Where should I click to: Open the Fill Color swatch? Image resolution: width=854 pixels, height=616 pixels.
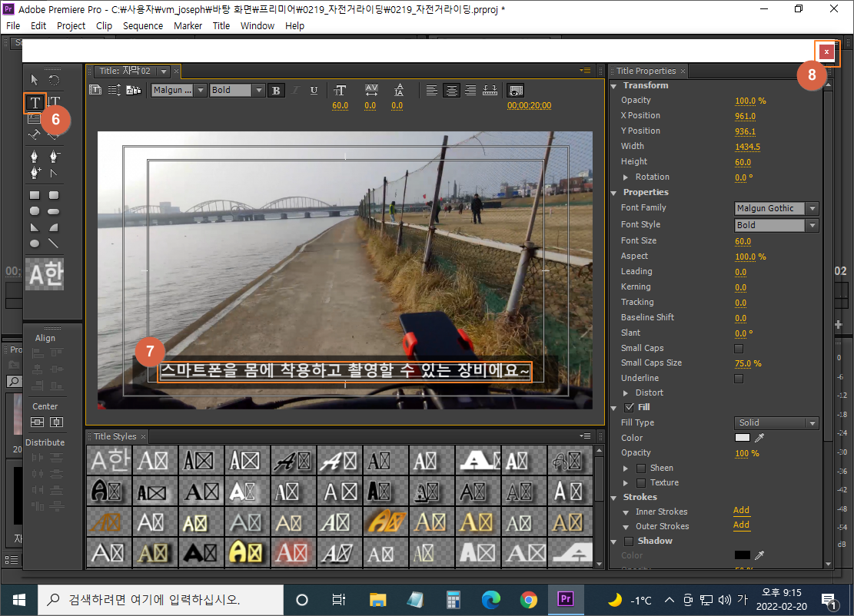743,438
